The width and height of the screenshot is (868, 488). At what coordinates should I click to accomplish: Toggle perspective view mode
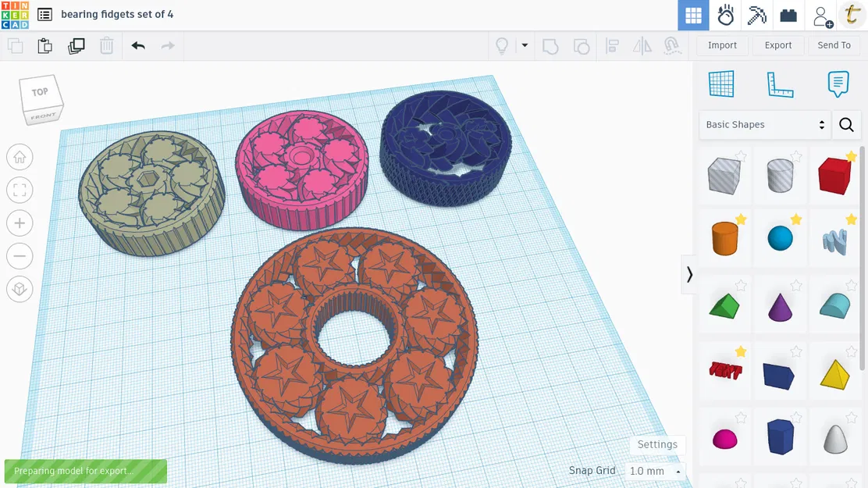pyautogui.click(x=20, y=289)
